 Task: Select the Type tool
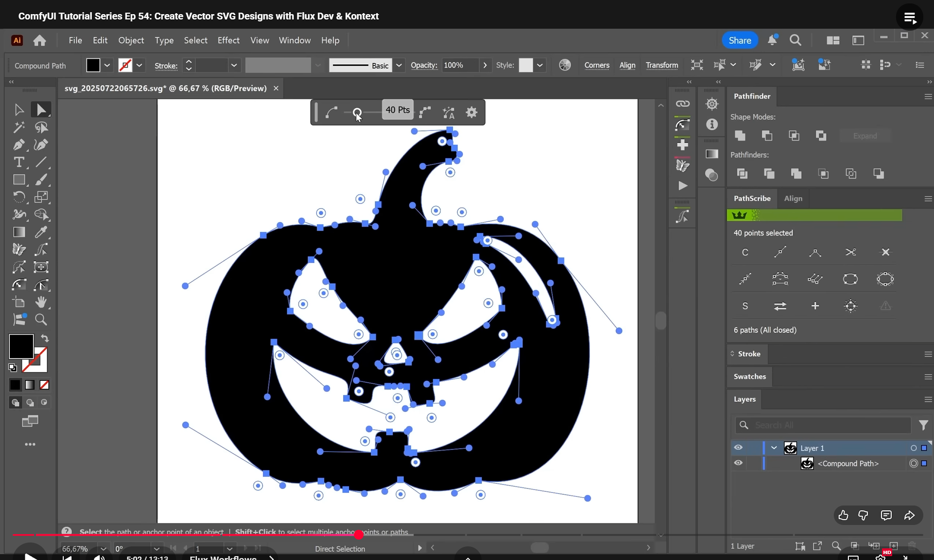click(18, 162)
